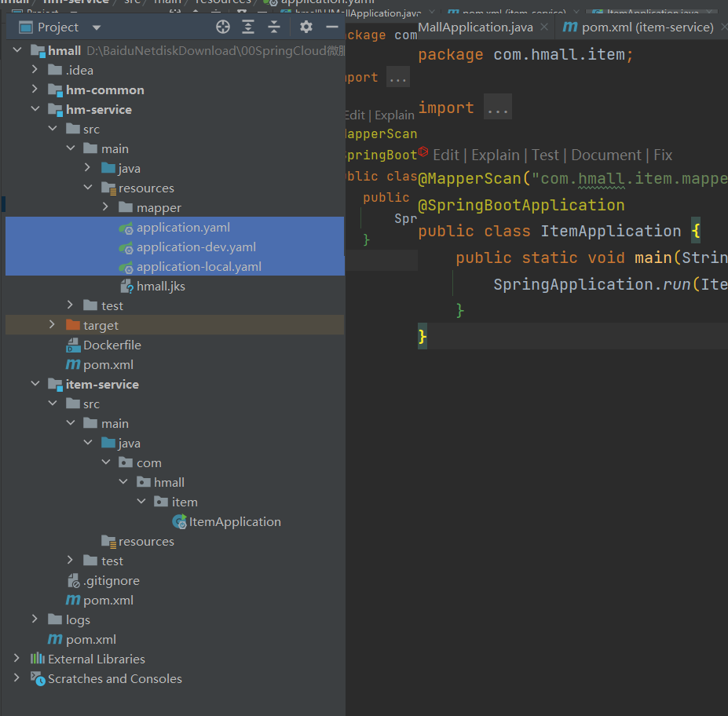Select the resources folder under item-service
The width and height of the screenshot is (728, 716).
click(146, 542)
